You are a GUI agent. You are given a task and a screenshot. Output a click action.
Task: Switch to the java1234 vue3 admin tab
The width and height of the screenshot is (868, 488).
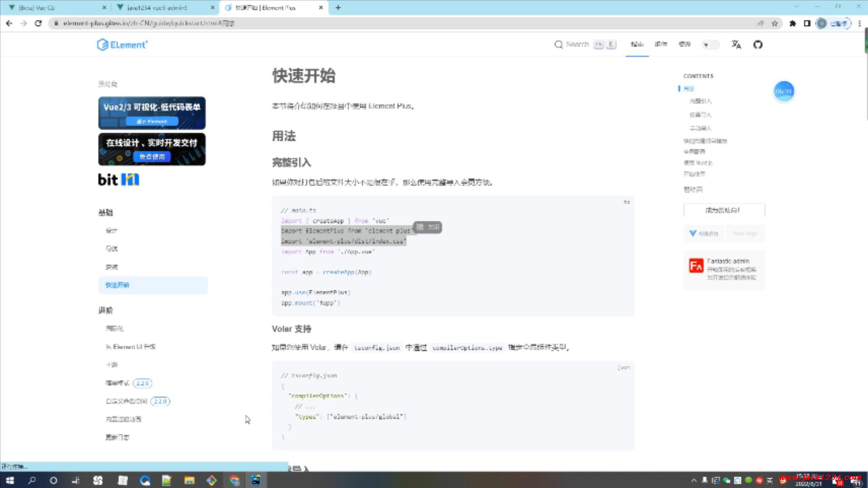164,8
